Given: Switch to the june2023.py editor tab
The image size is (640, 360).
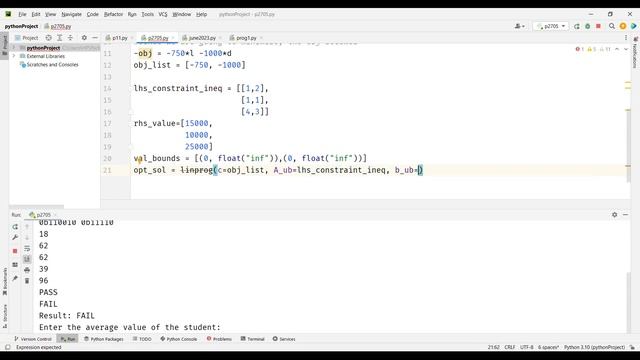Looking at the screenshot, I should click(201, 38).
